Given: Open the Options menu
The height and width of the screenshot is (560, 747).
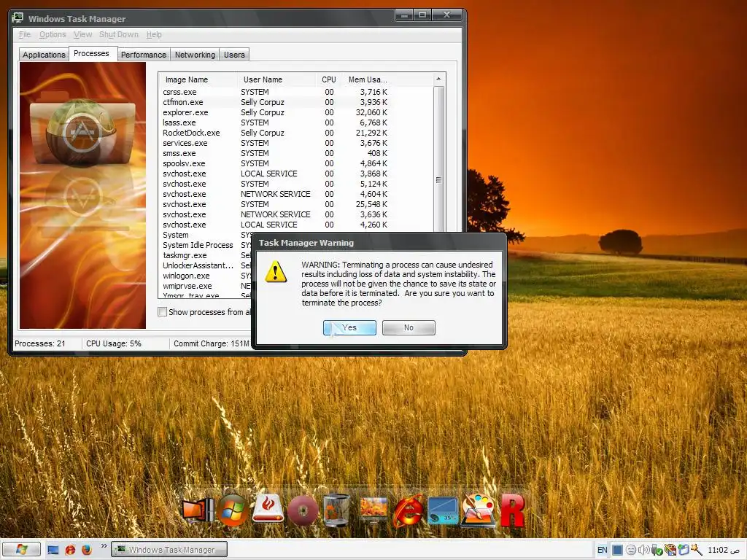Looking at the screenshot, I should [53, 34].
